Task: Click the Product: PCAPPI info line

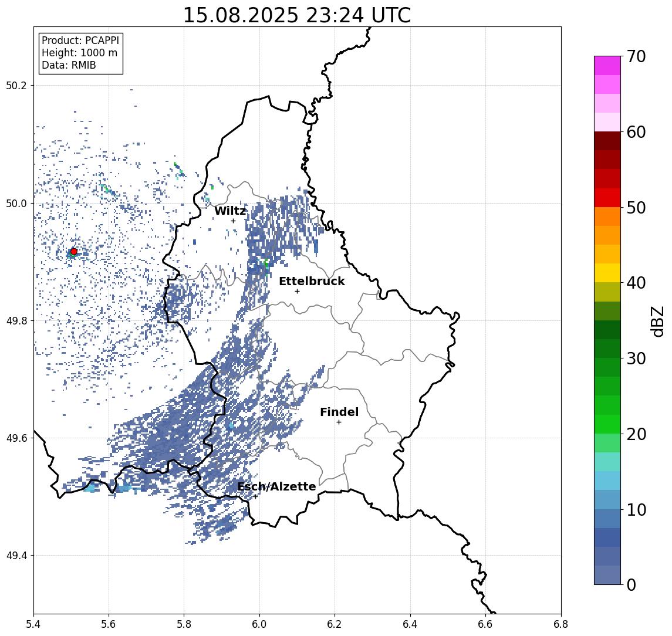Action: pyautogui.click(x=80, y=40)
